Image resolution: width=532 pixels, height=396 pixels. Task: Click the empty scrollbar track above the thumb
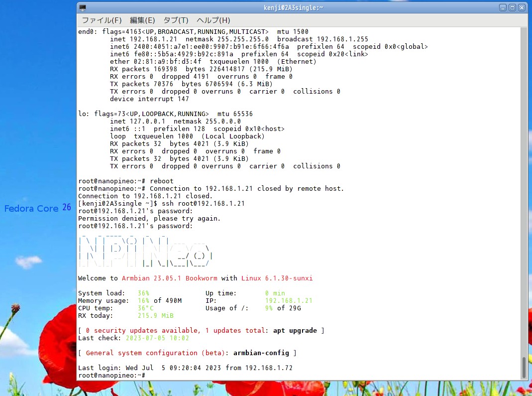tap(524, 199)
